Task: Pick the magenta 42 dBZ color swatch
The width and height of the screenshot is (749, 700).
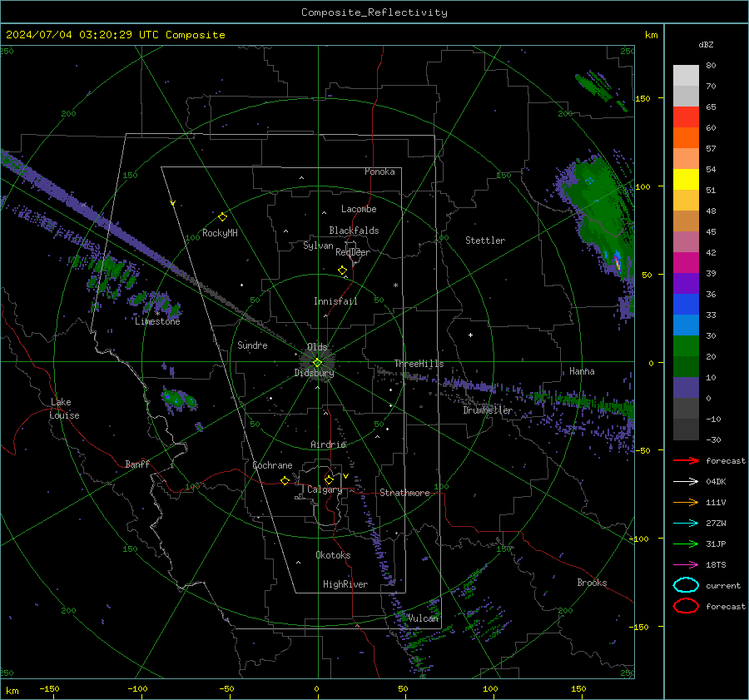Action: (x=686, y=262)
